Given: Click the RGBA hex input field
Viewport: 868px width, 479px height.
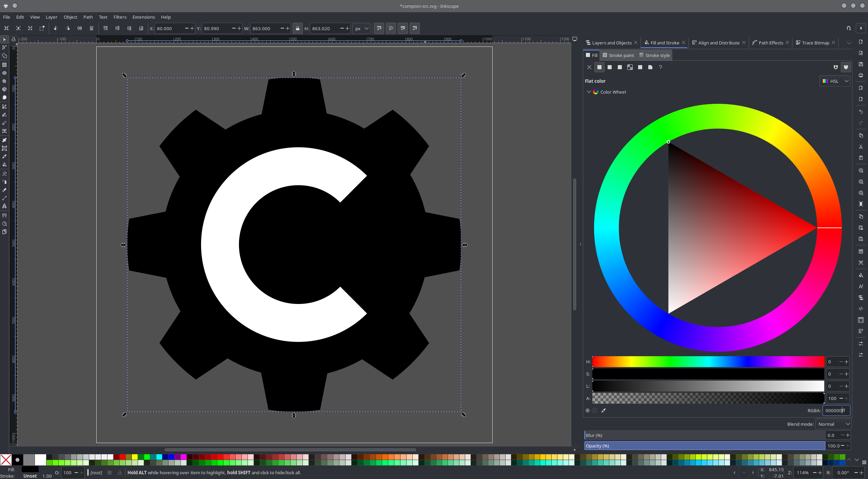Looking at the screenshot, I should [x=836, y=410].
